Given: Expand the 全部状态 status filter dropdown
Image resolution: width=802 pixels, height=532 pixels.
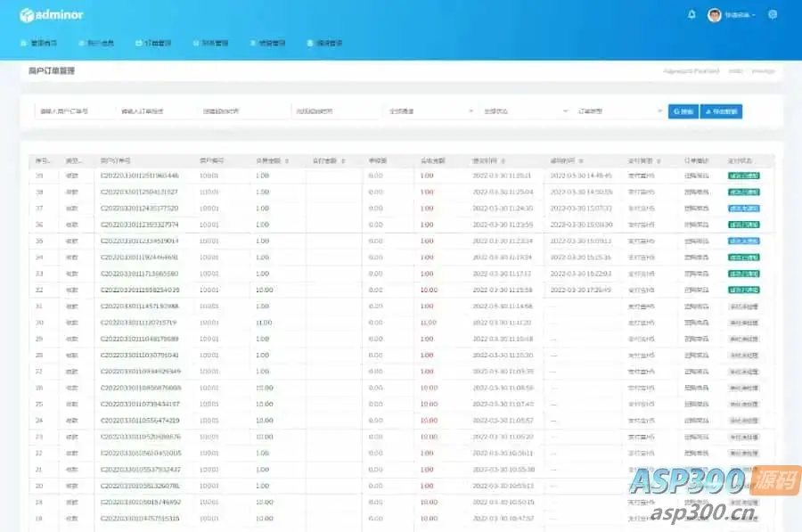Looking at the screenshot, I should point(525,111).
